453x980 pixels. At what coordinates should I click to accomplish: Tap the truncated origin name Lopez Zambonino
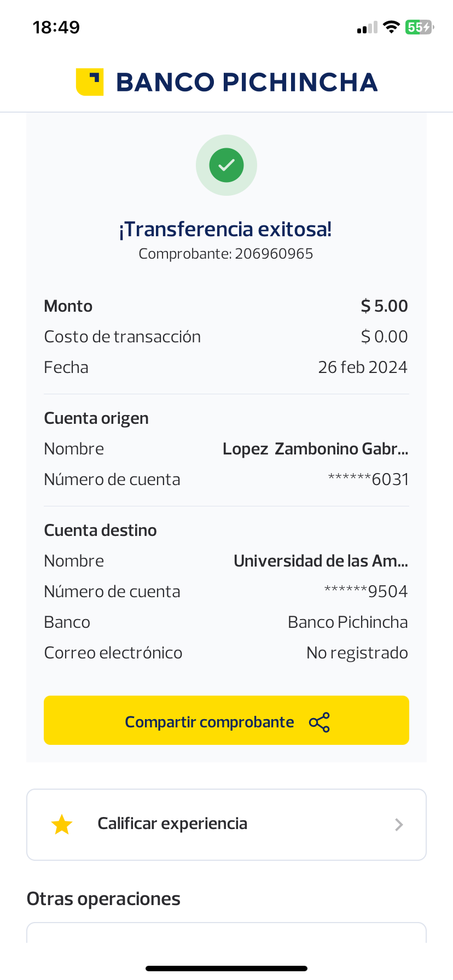(x=315, y=449)
